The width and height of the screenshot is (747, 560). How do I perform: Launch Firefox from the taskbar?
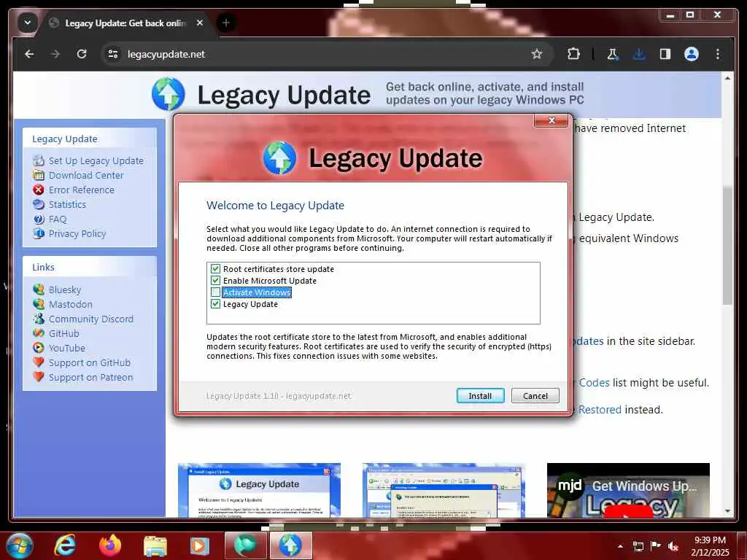pyautogui.click(x=110, y=545)
